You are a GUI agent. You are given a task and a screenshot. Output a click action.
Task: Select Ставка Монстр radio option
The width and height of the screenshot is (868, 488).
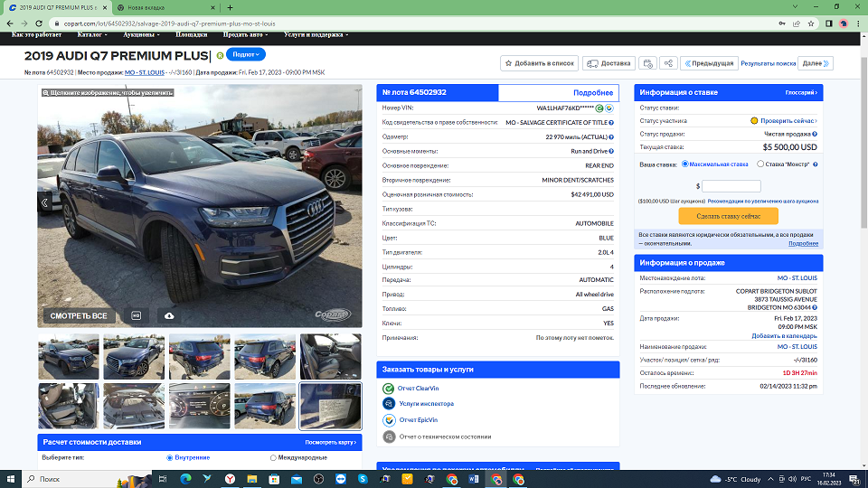coord(760,164)
